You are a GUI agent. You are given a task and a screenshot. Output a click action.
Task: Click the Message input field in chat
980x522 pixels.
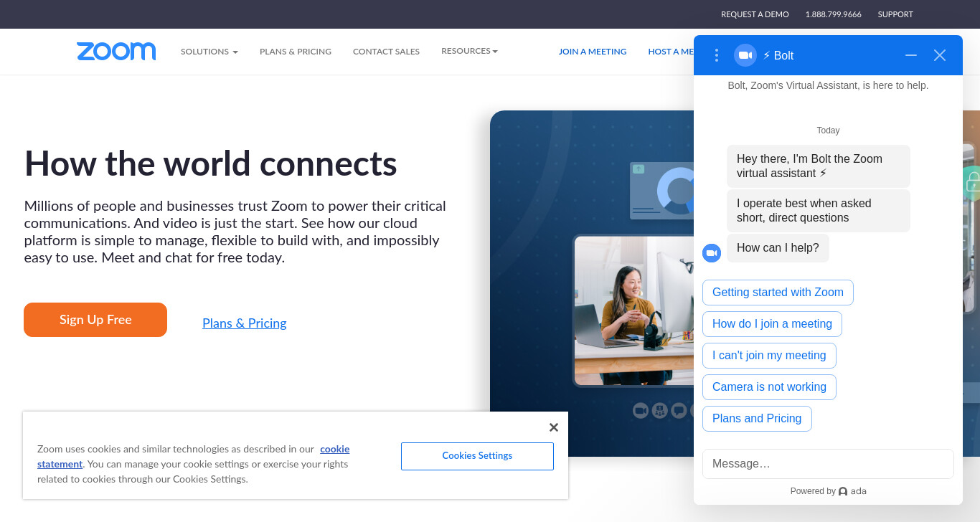(x=828, y=464)
